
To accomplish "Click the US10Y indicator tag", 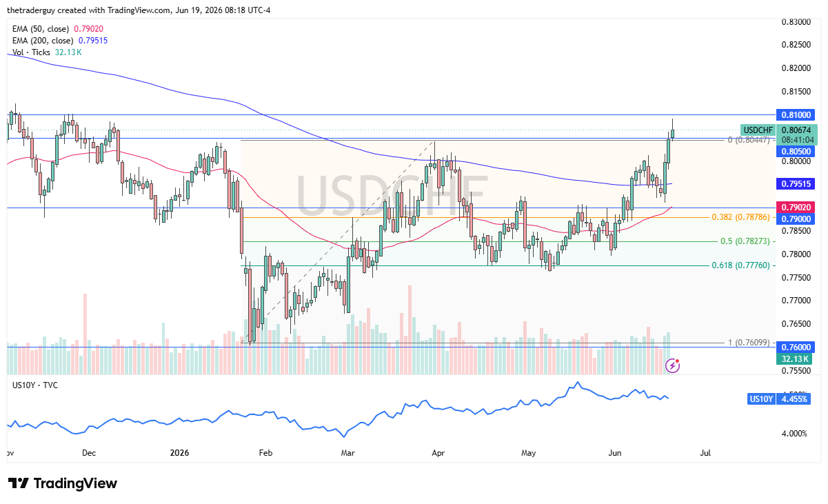I will [x=761, y=399].
